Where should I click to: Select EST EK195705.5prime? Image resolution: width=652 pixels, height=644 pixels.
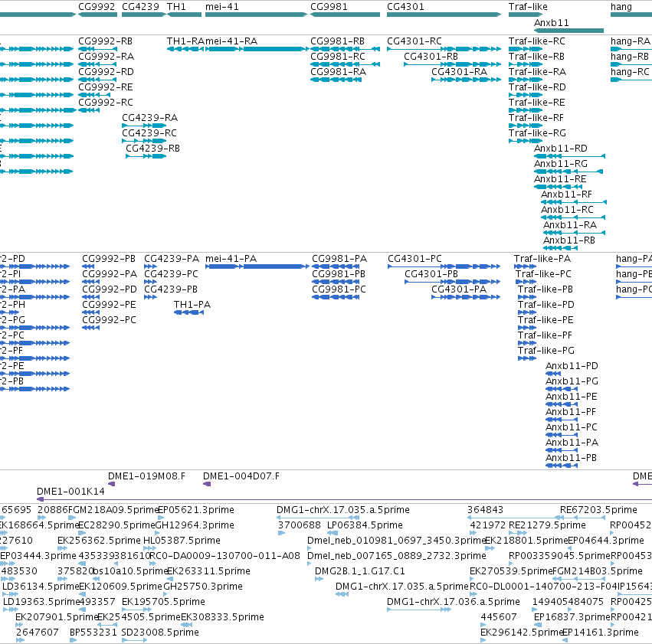[x=163, y=602]
